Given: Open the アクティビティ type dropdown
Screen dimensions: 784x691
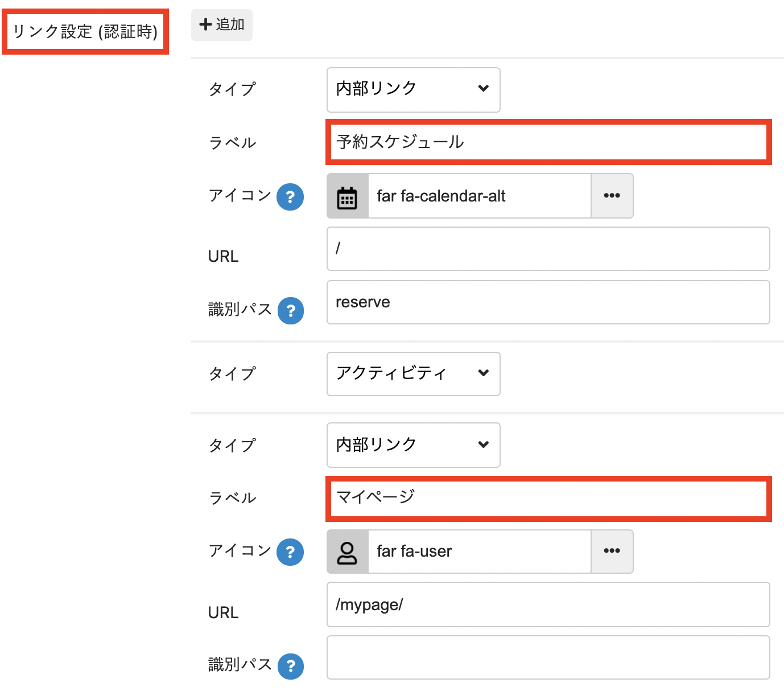Looking at the screenshot, I should click(413, 374).
